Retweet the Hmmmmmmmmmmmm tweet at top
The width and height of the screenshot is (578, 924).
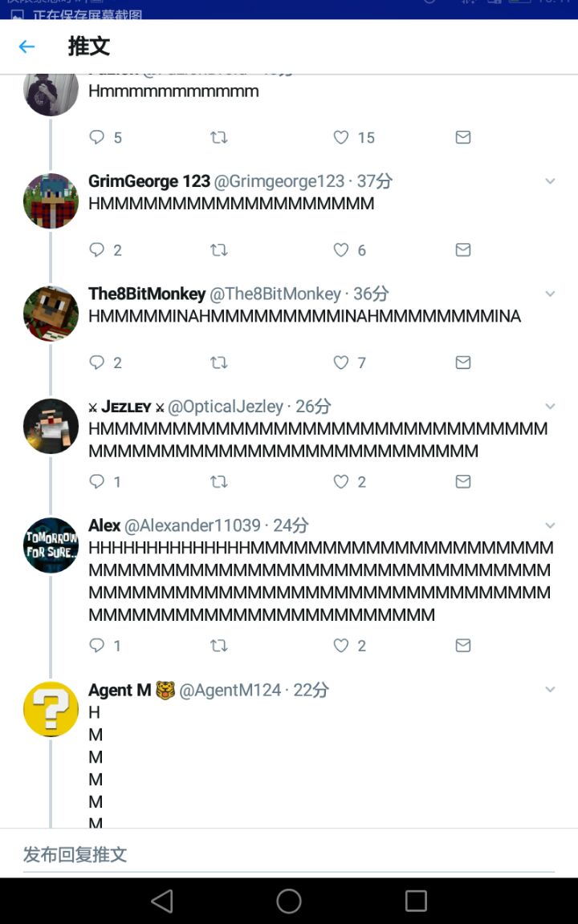[x=219, y=137]
